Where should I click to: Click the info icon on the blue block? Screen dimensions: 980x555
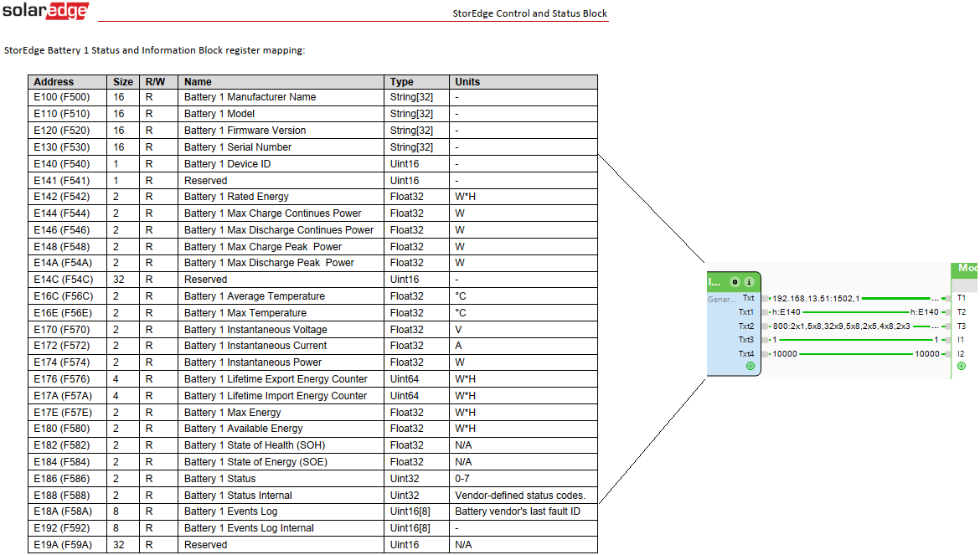tap(749, 282)
